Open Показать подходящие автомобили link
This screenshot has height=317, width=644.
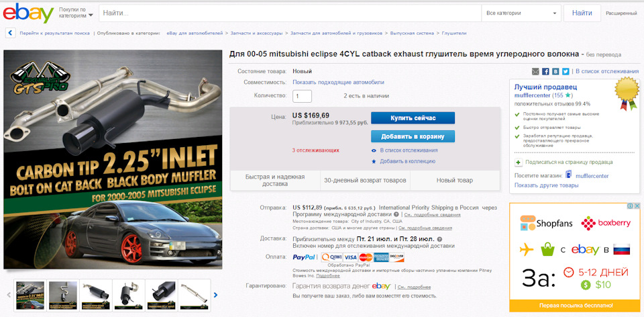338,82
